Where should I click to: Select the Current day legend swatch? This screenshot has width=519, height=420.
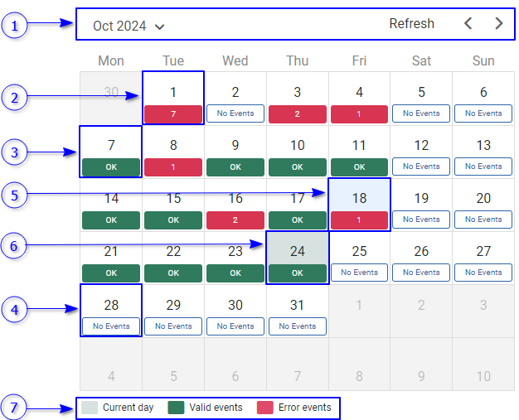[x=89, y=408]
